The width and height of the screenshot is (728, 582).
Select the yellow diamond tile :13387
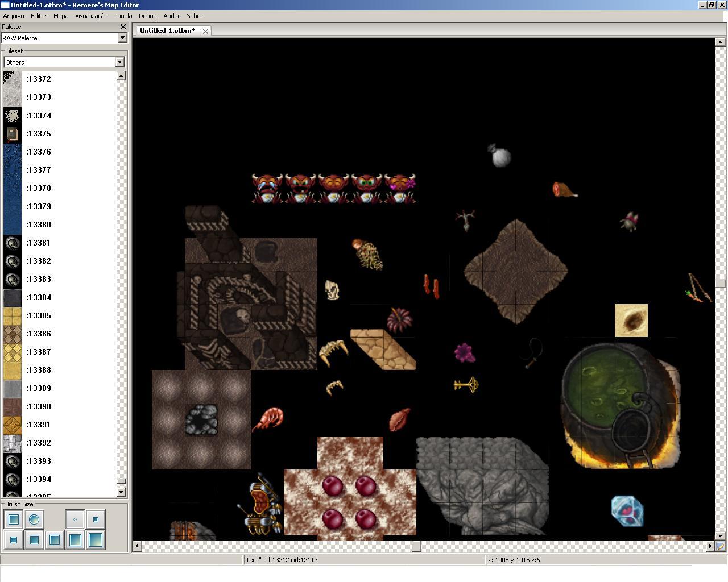(x=13, y=352)
